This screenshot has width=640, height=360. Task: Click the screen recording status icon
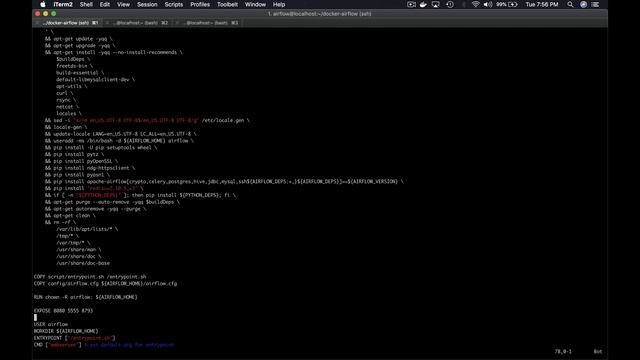(411, 4)
